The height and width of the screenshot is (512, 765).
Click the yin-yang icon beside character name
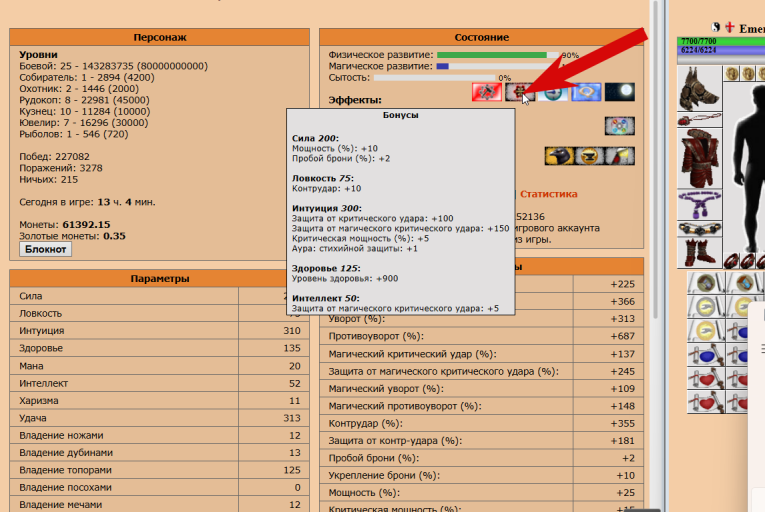[x=716, y=27]
